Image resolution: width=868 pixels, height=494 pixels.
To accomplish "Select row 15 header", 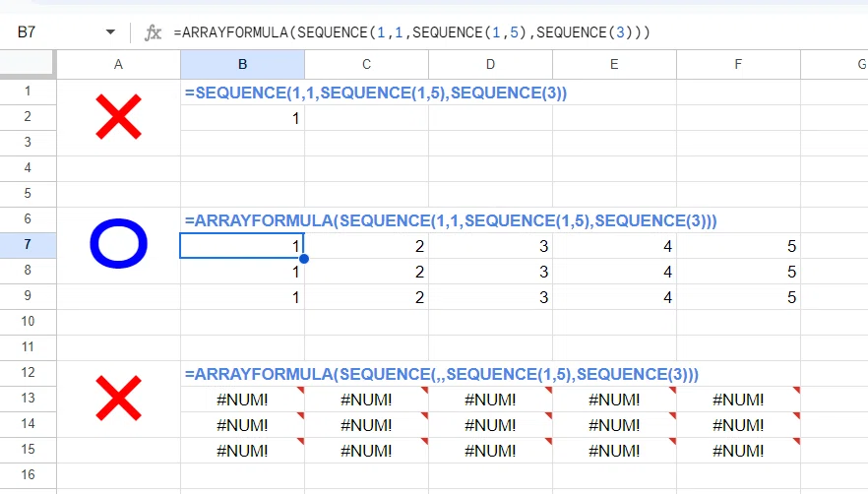I will [28, 449].
